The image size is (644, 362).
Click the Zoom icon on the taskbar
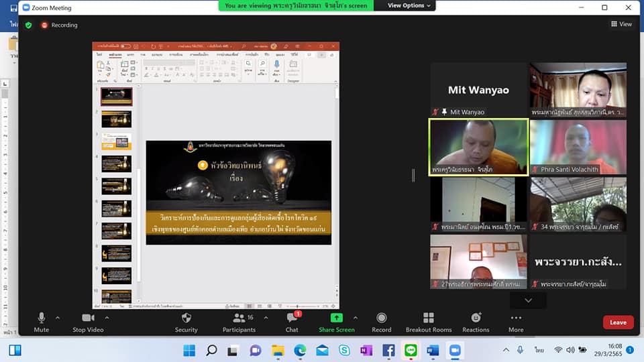455,350
